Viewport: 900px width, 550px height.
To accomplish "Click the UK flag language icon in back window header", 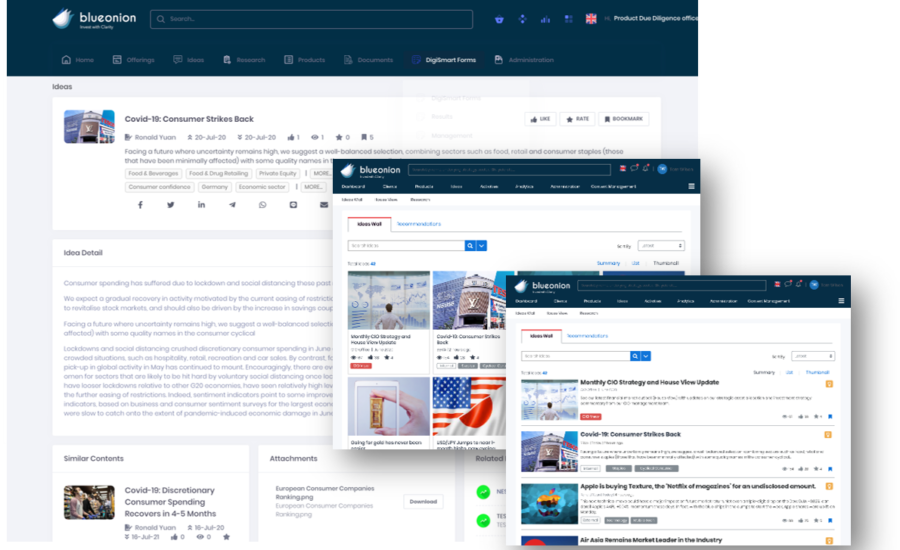I will (x=591, y=18).
